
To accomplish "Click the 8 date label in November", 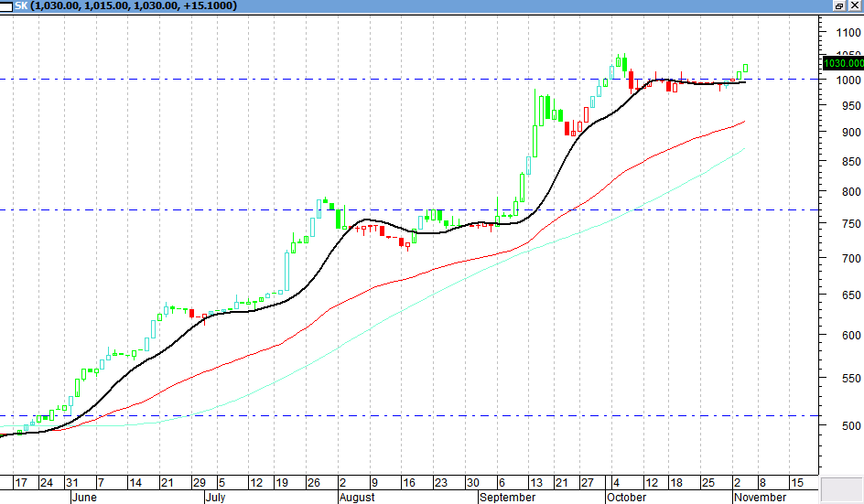I will click(x=762, y=483).
